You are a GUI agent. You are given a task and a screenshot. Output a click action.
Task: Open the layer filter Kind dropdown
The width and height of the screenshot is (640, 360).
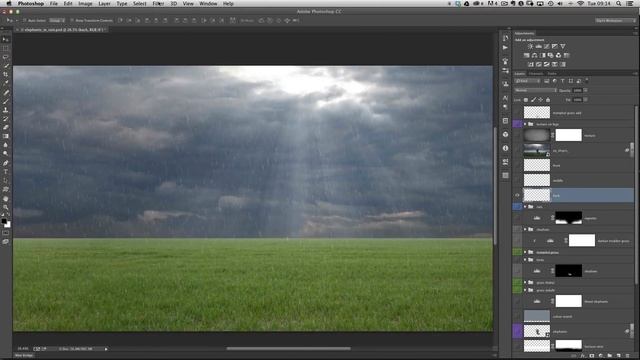coord(527,81)
